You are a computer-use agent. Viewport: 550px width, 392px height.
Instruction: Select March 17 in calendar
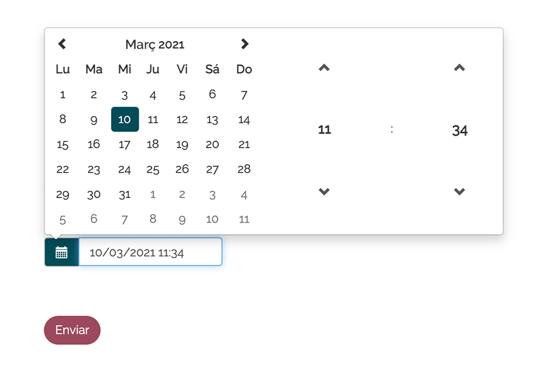click(x=125, y=144)
